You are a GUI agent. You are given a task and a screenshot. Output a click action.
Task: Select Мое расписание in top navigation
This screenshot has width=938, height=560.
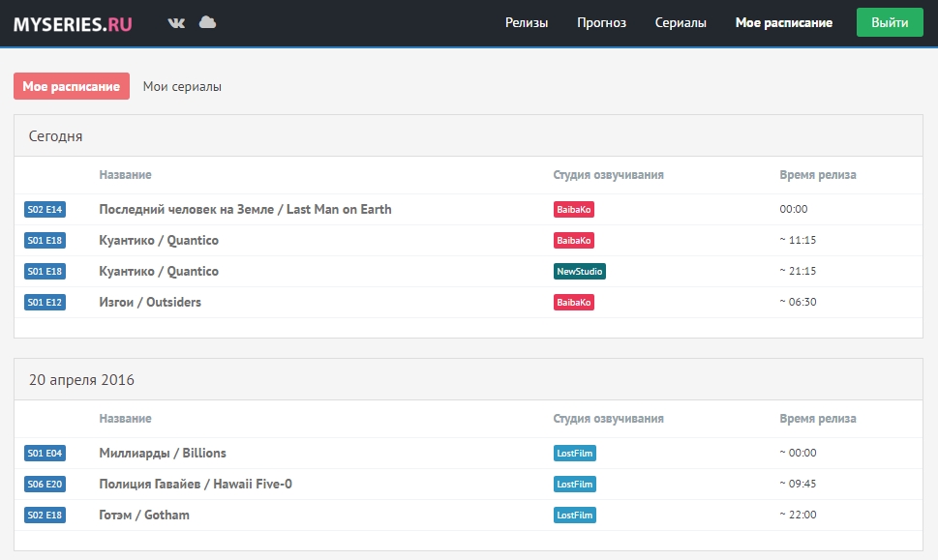coord(783,23)
